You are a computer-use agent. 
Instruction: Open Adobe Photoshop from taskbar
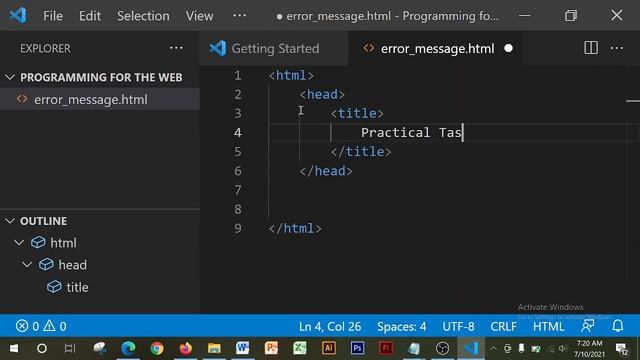click(357, 348)
